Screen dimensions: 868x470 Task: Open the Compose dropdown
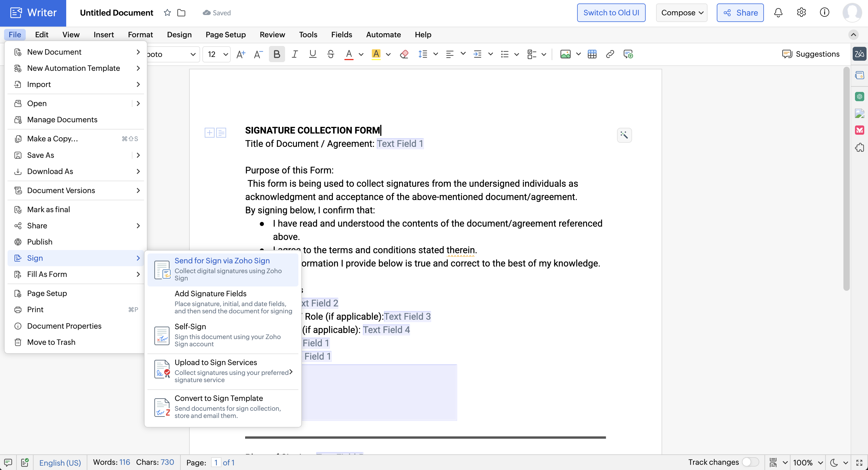coord(681,13)
